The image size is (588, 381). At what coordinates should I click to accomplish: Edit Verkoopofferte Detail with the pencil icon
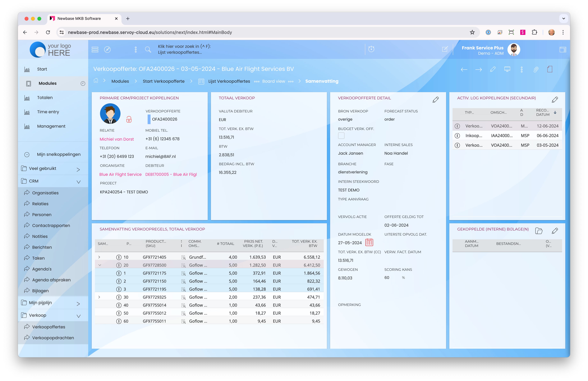(x=436, y=100)
